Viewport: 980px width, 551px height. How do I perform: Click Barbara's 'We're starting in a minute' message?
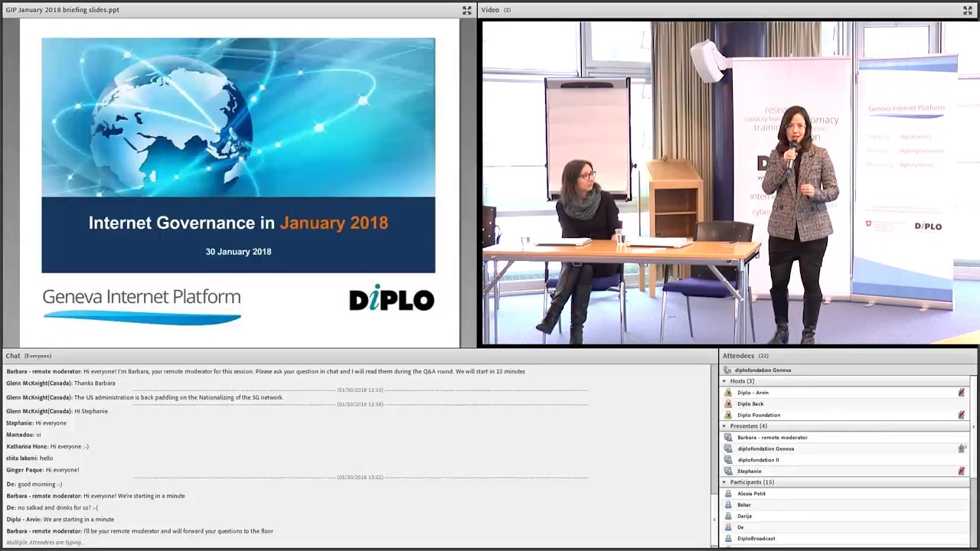click(96, 496)
